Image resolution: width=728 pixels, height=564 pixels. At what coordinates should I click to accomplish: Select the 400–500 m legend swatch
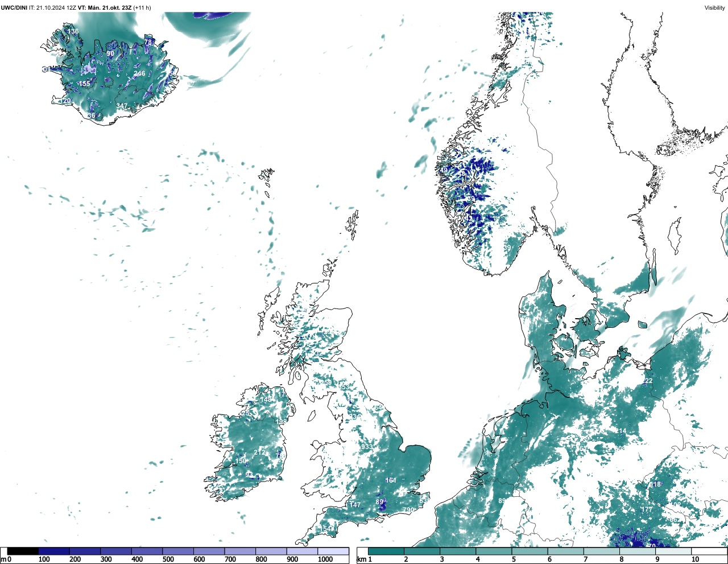[147, 551]
